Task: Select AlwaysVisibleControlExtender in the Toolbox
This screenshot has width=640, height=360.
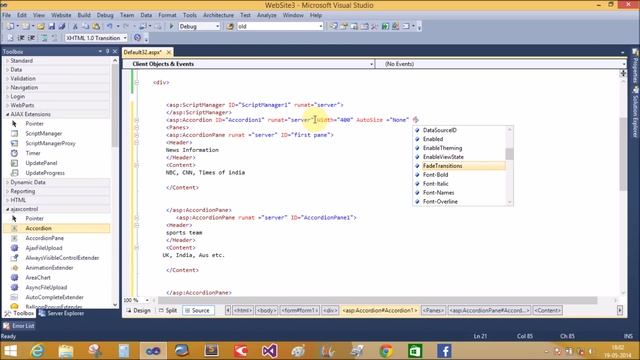Action: point(62,258)
